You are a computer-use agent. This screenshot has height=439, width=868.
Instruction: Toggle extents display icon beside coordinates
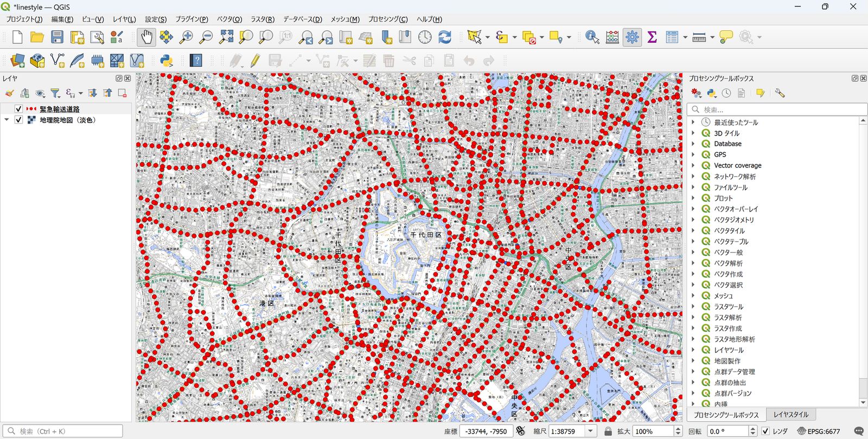click(x=520, y=431)
